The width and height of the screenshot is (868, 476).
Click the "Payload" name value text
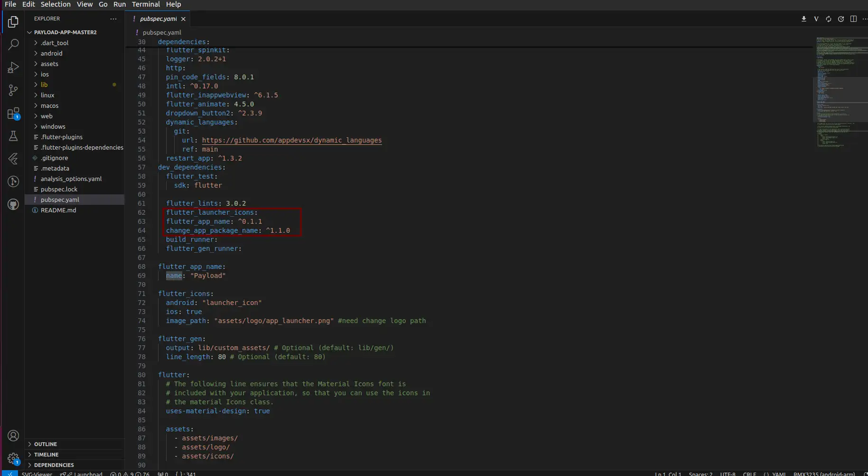tap(208, 276)
